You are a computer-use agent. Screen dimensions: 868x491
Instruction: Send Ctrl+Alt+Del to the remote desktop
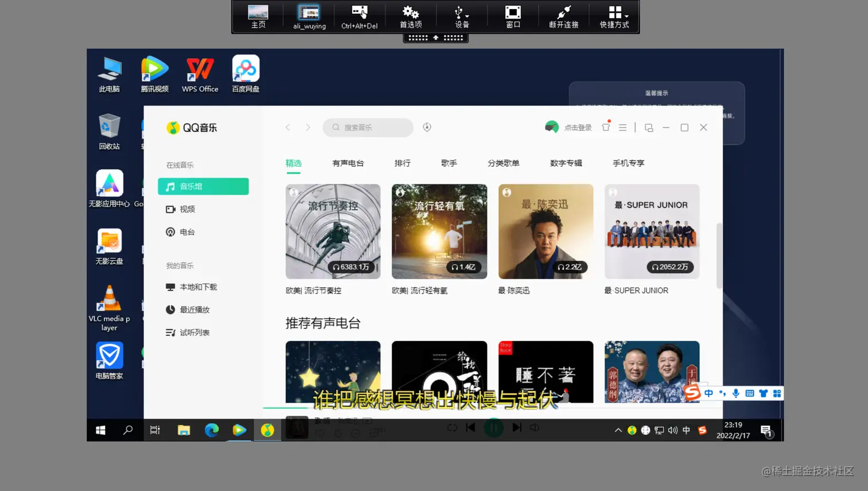[359, 17]
